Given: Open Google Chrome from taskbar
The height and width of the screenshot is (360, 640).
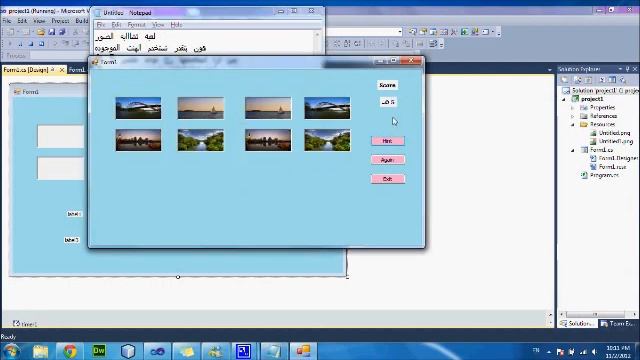Looking at the screenshot, I should [70, 351].
